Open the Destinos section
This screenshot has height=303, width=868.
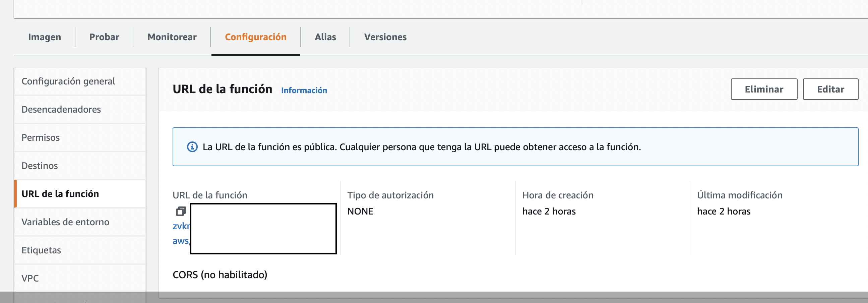coord(40,166)
